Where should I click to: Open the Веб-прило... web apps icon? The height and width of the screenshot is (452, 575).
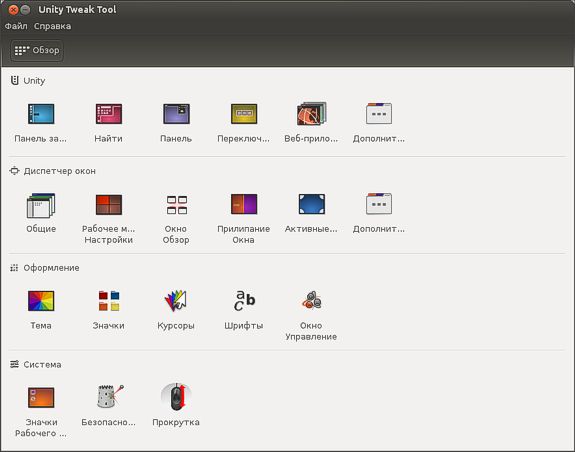pos(311,114)
